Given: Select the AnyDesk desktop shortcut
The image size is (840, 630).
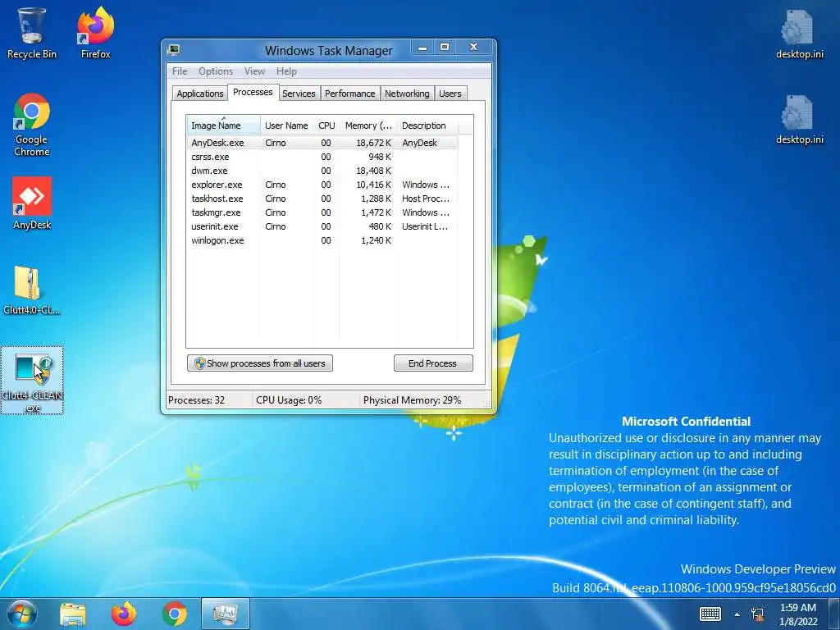Looking at the screenshot, I should click(x=32, y=203).
